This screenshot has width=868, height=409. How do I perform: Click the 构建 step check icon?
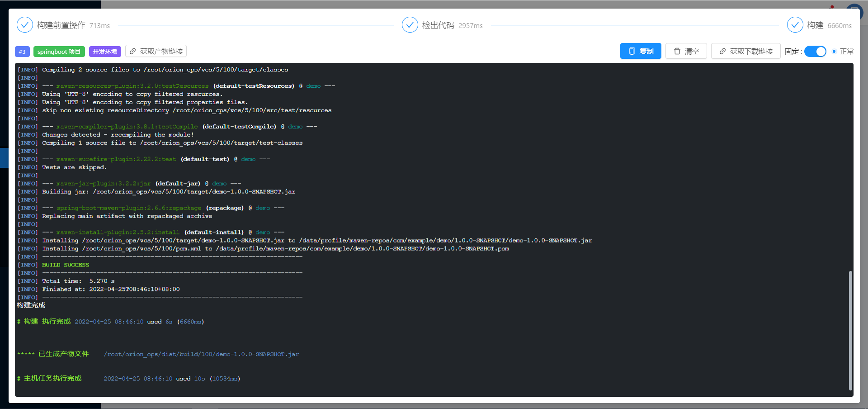click(795, 25)
